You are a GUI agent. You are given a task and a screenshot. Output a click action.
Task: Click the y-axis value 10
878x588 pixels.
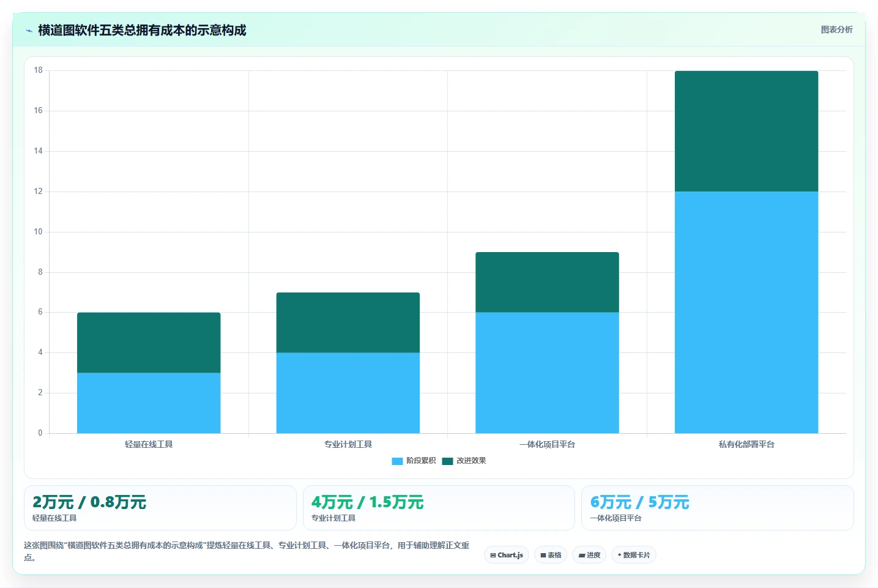point(38,232)
